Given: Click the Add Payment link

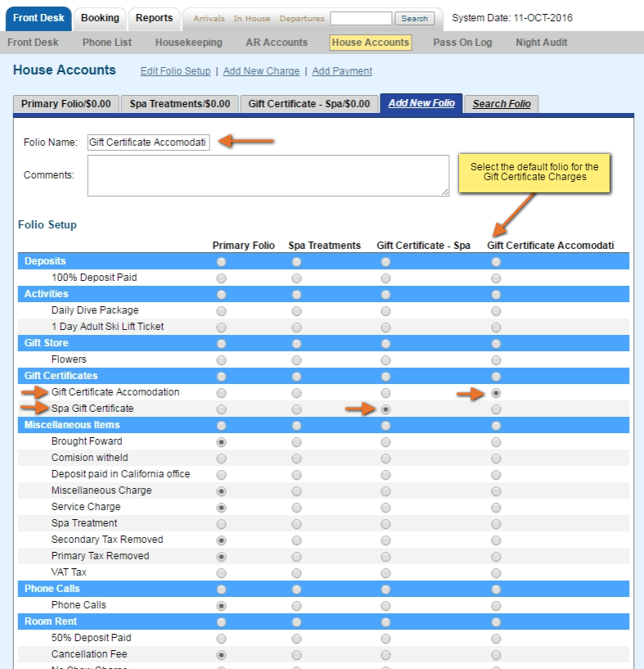Looking at the screenshot, I should click(x=342, y=71).
